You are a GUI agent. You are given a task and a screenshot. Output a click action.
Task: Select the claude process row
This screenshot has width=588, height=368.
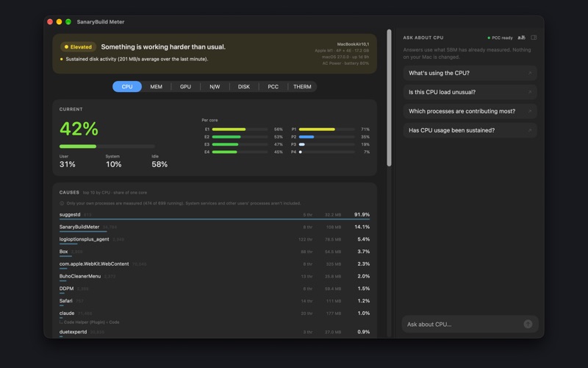[215, 314]
